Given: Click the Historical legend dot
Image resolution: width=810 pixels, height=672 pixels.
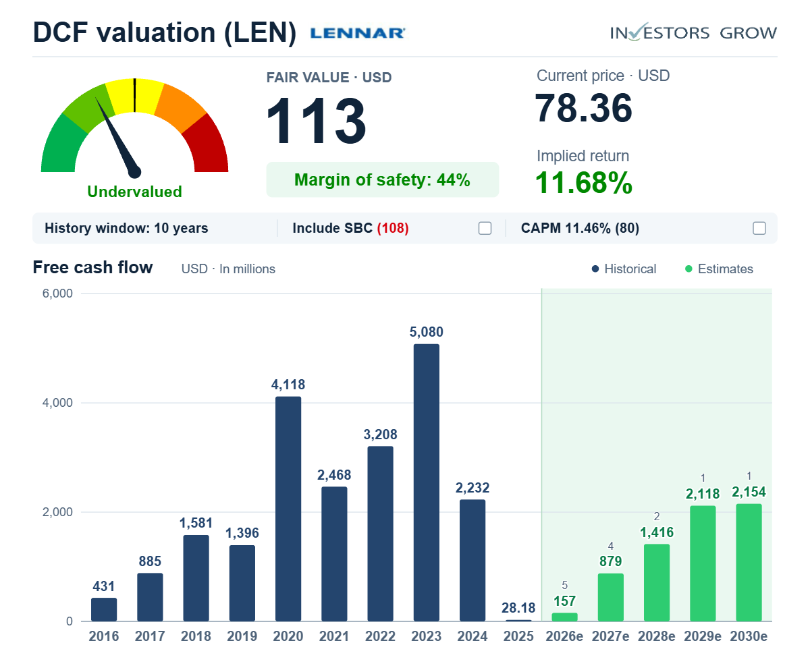Looking at the screenshot, I should tap(595, 269).
